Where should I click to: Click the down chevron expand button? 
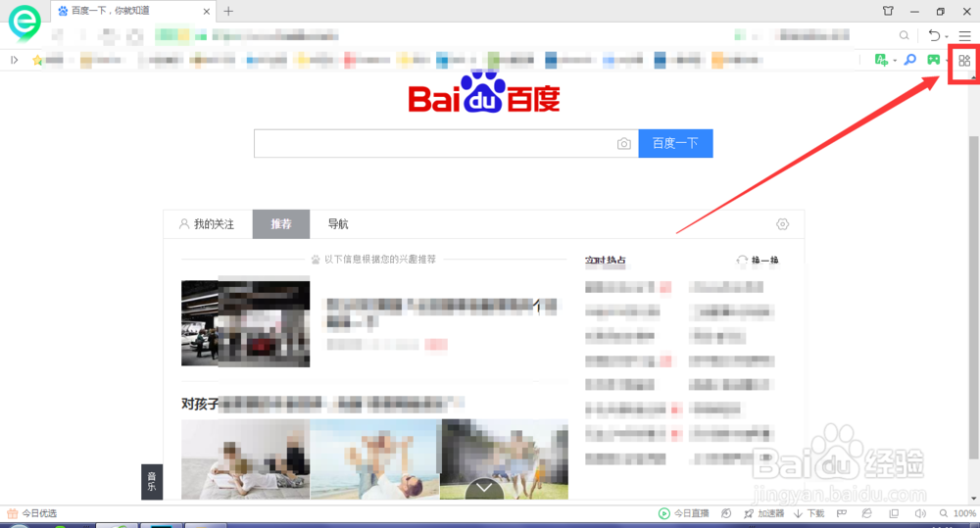click(484, 488)
